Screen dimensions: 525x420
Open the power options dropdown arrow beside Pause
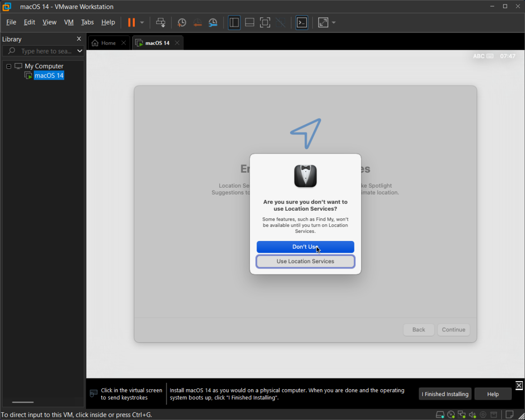(x=142, y=23)
